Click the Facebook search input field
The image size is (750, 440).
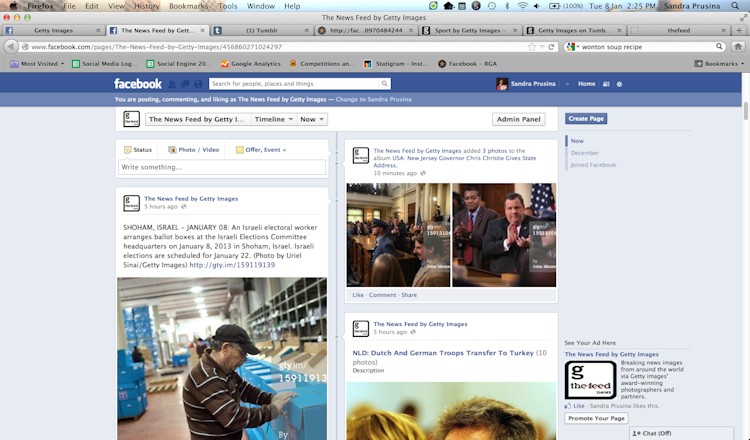[x=294, y=84]
